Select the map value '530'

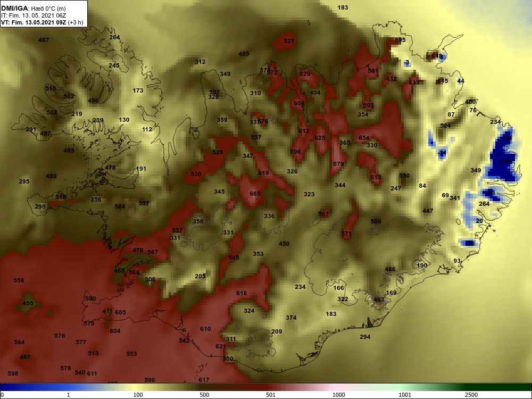(196, 174)
